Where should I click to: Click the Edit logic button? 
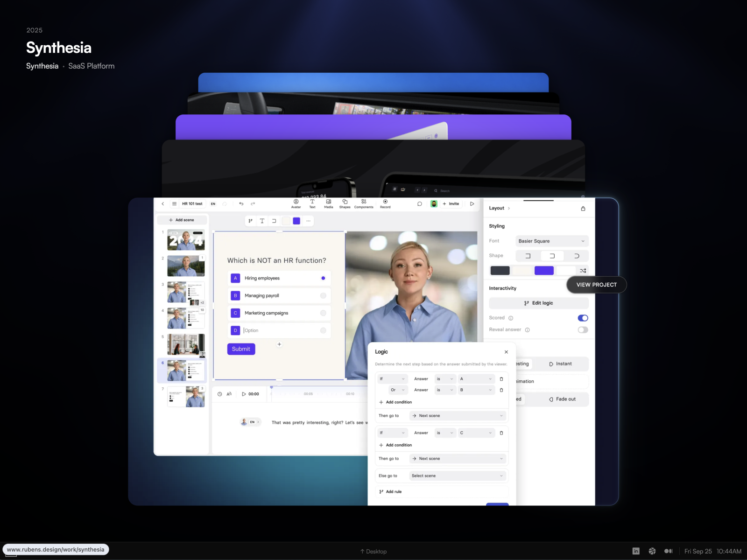pyautogui.click(x=539, y=303)
